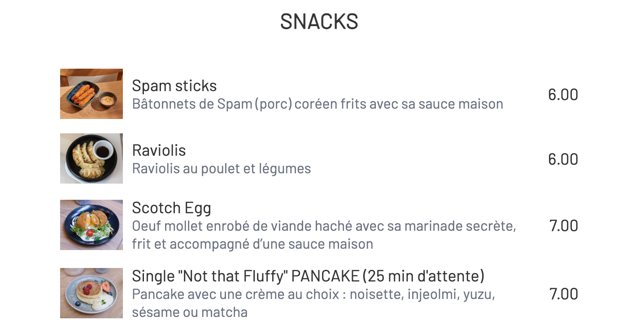Select the Raviolis item title
The image size is (644, 334).
coord(159,150)
